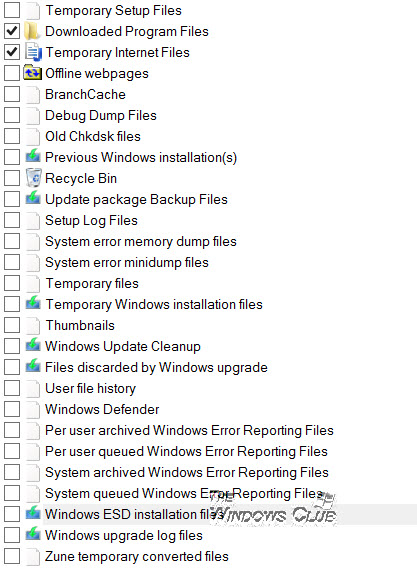Check the Zune temporary converted files box
Viewport: 417px width, 572px height.
[12, 556]
